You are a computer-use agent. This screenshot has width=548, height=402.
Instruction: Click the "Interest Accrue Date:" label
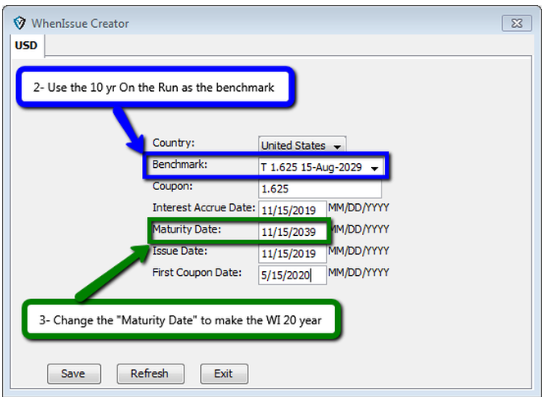point(204,208)
